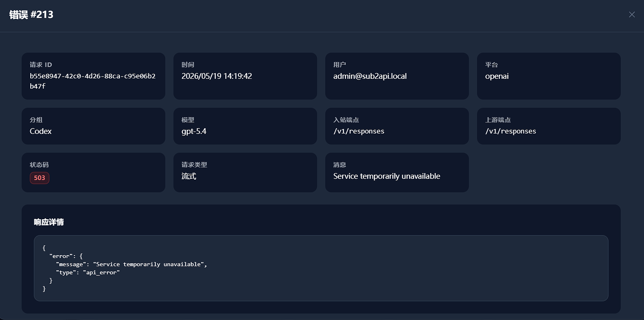Viewport: 644px width, 320px height.
Task: Select the 入站端点 value /v1/responses
Action: (x=359, y=131)
